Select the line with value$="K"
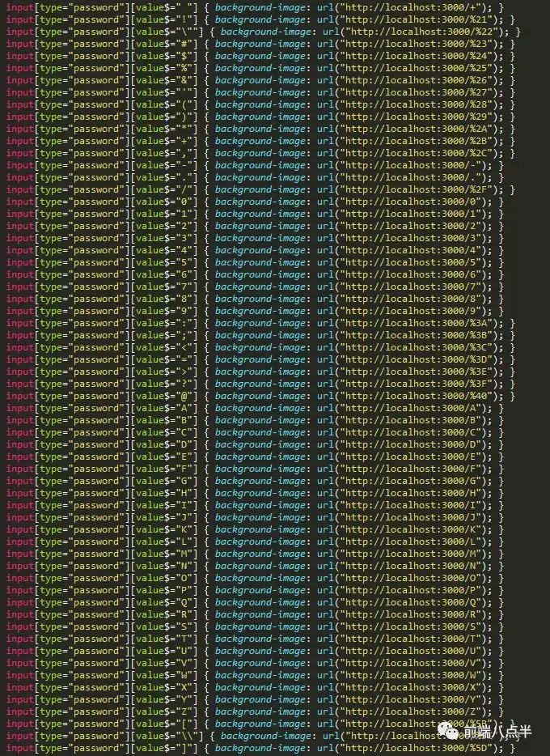Viewport: 550px width, 756px height. pos(254,530)
